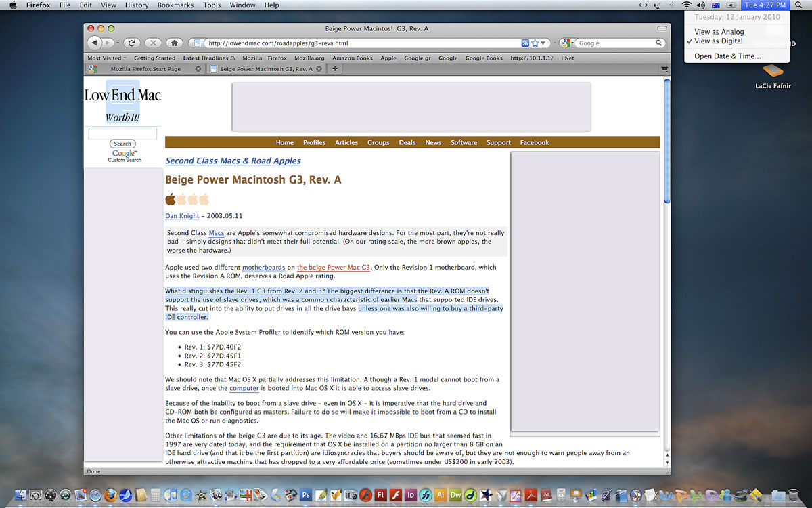
Task: Click the Profiles link in site navigation
Action: tap(314, 142)
